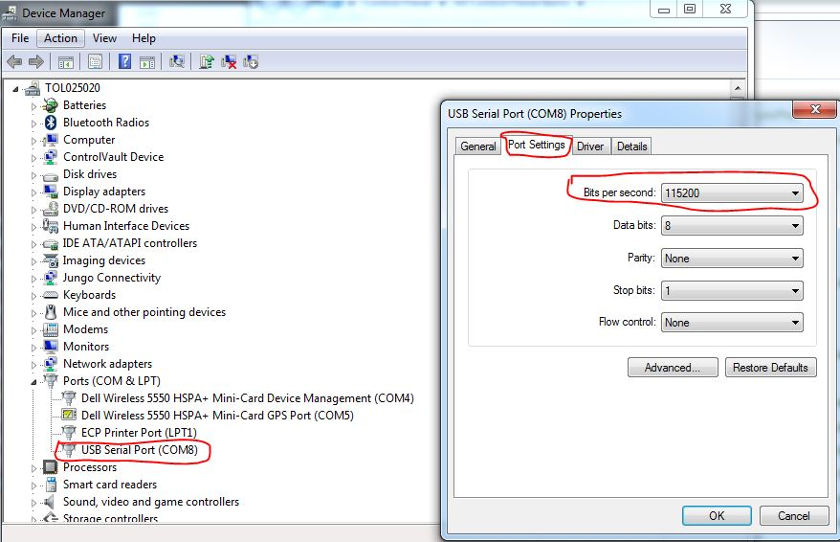Click the Restore Defaults button

770,368
